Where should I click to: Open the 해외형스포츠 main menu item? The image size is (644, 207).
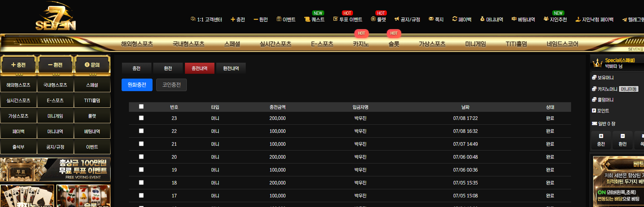[137, 44]
